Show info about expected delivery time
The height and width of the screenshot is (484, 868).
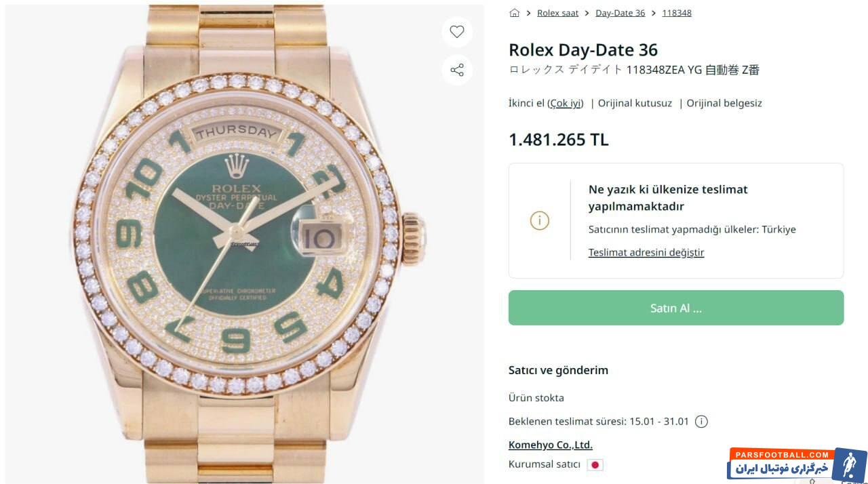702,422
